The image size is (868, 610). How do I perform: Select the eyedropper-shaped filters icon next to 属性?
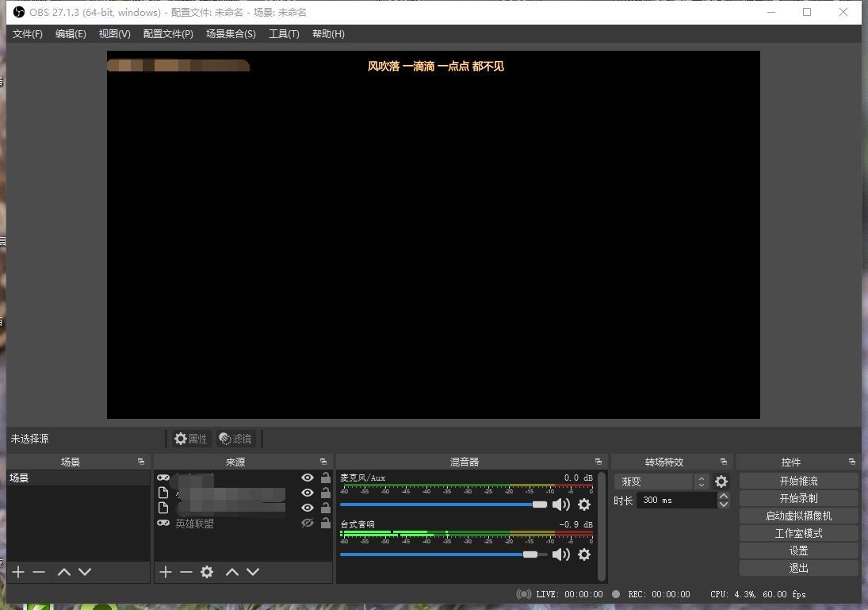225,438
